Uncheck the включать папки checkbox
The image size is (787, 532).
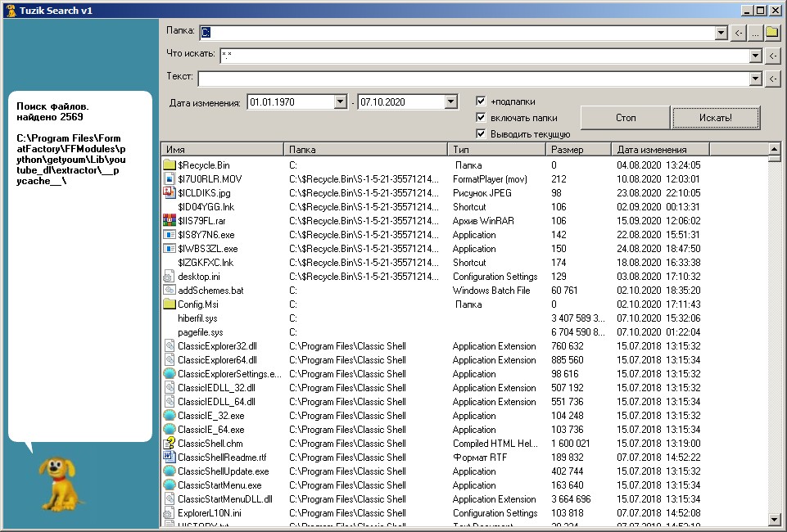click(482, 118)
